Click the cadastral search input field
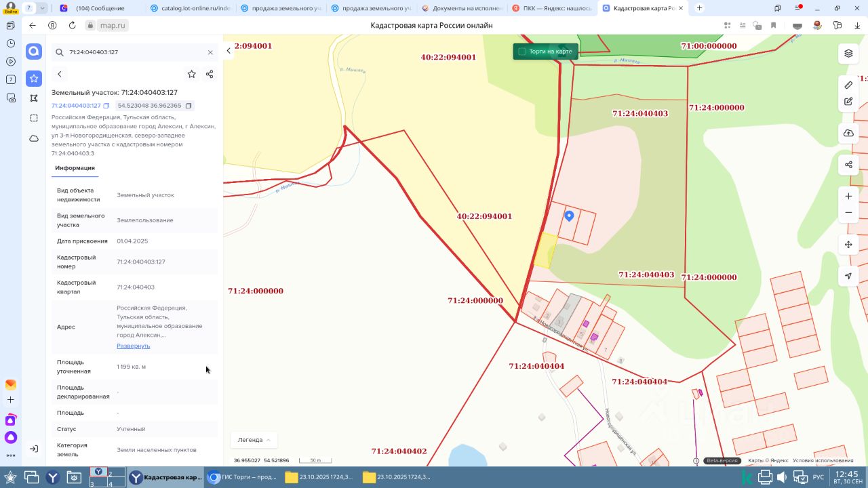This screenshot has width=868, height=488. click(134, 52)
